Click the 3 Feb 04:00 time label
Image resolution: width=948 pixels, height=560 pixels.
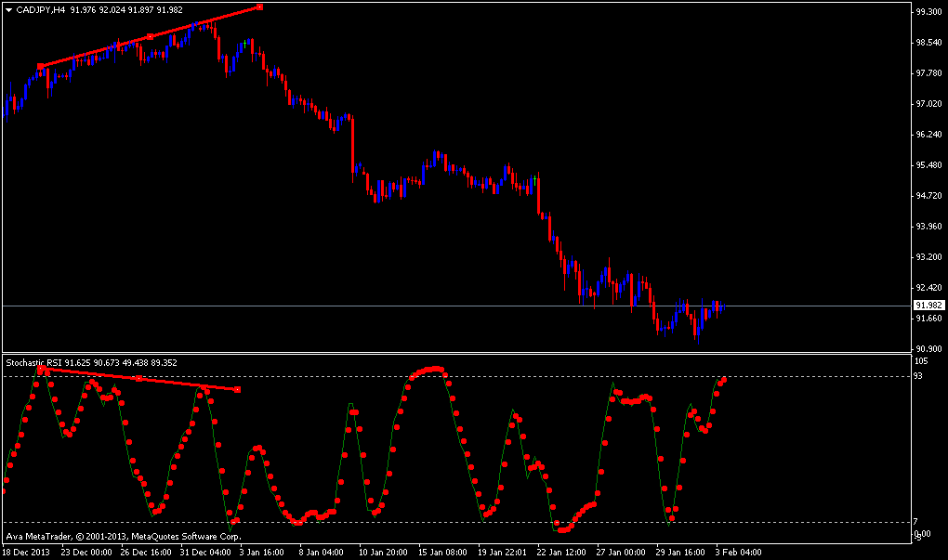tap(738, 553)
